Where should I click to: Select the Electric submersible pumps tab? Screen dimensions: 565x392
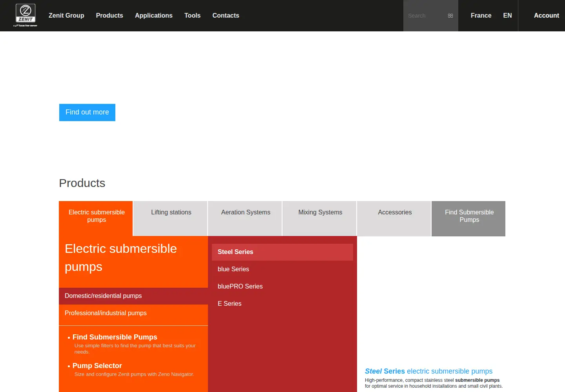96,219
